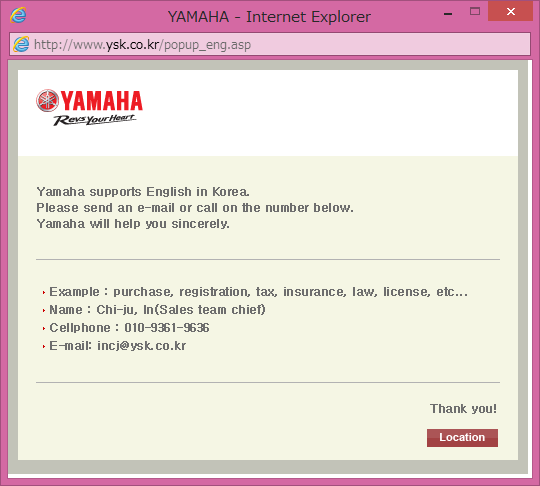Click the Thank you! text
The width and height of the screenshot is (540, 486).
coord(463,409)
